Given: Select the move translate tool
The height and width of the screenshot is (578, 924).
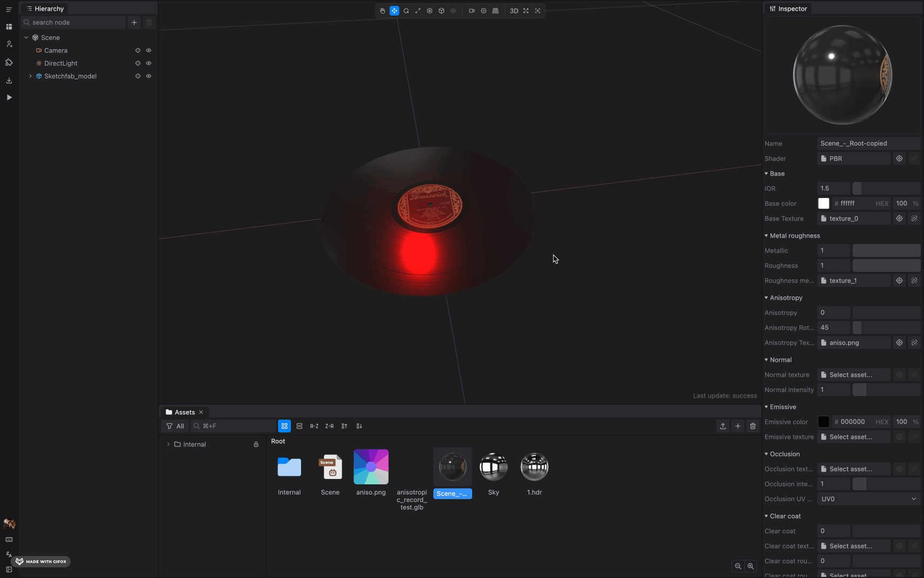Looking at the screenshot, I should [x=394, y=11].
